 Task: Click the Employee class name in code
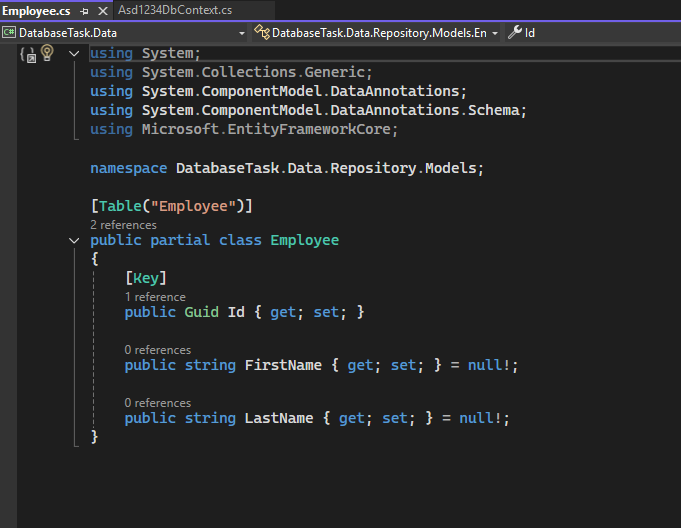tap(304, 241)
